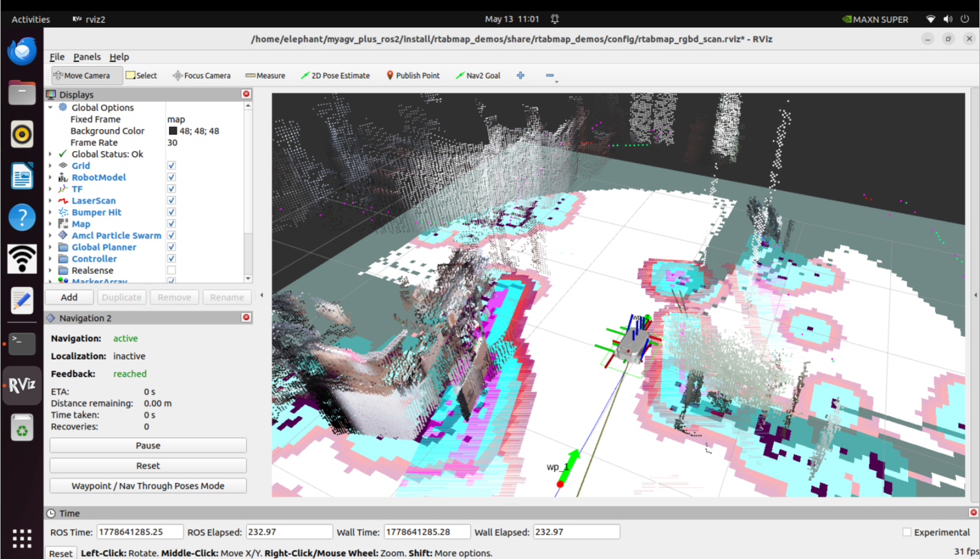Click the Pause navigation button
The height and width of the screenshot is (559, 980).
click(148, 446)
